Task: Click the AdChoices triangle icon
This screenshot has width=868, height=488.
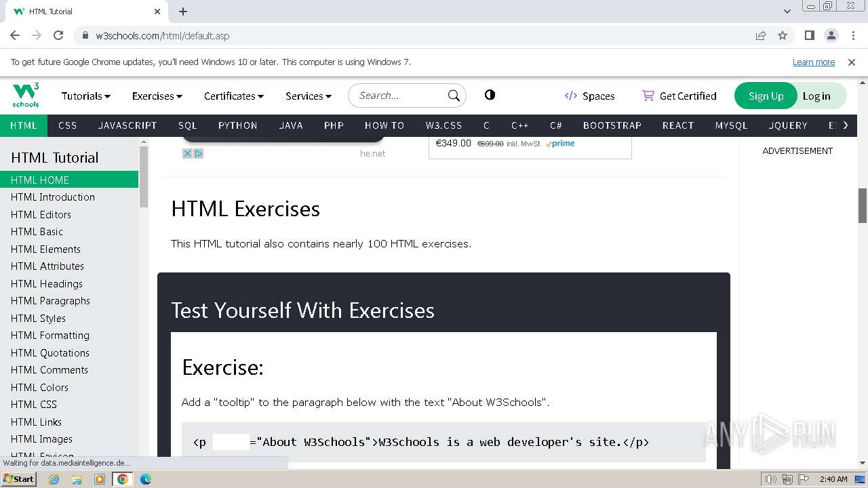Action: click(199, 154)
